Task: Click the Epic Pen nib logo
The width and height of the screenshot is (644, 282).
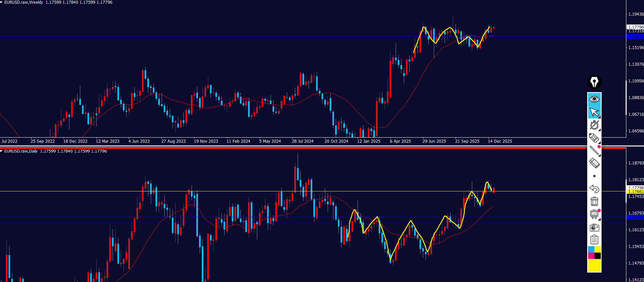Action: (594, 82)
